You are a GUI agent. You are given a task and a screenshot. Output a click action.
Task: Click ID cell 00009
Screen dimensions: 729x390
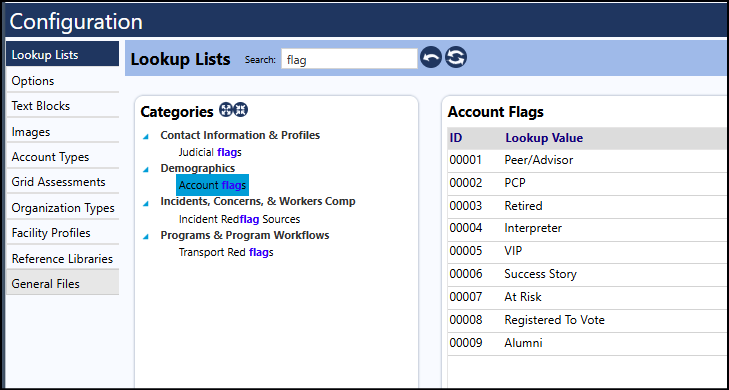click(x=466, y=343)
